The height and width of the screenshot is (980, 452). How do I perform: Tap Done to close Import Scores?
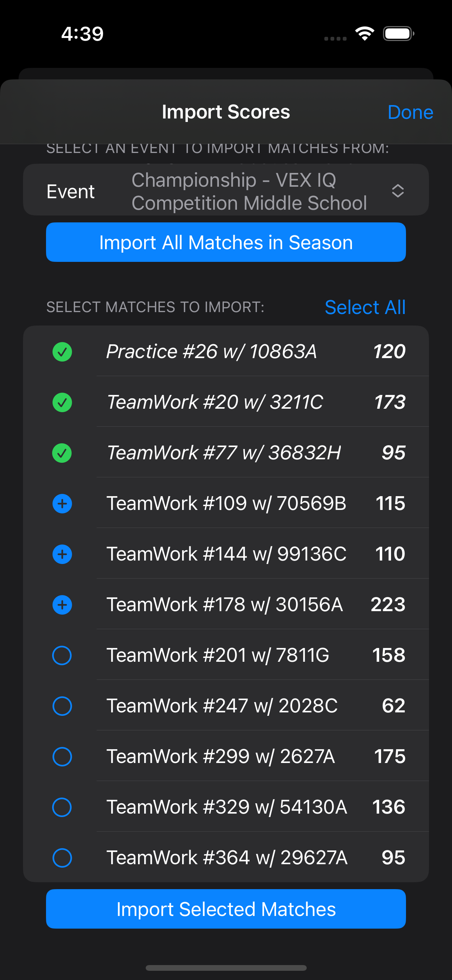410,112
